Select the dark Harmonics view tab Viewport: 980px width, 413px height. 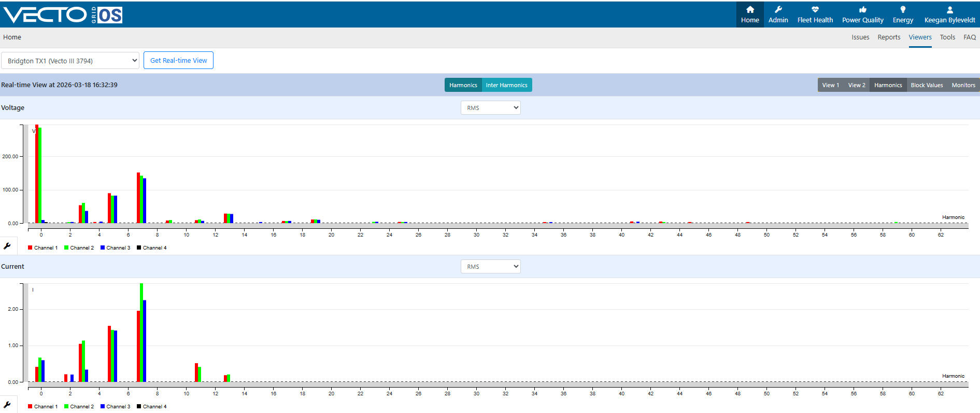pyautogui.click(x=888, y=85)
